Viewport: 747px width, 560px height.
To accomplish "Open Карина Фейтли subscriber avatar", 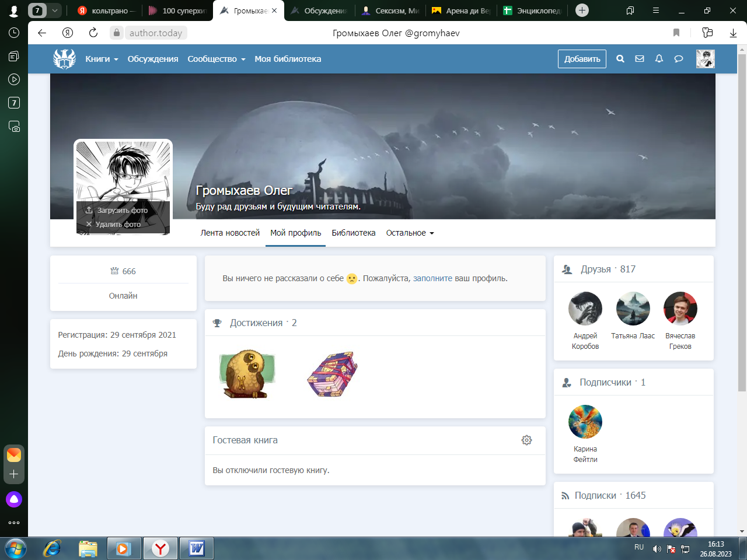I will click(585, 422).
